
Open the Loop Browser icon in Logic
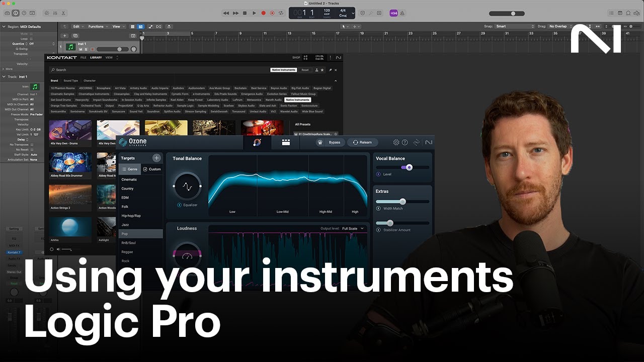tap(628, 13)
